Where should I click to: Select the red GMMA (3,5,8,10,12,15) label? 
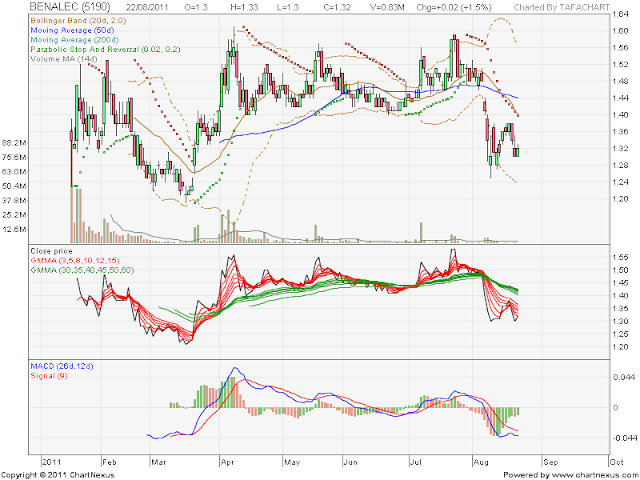(75, 260)
